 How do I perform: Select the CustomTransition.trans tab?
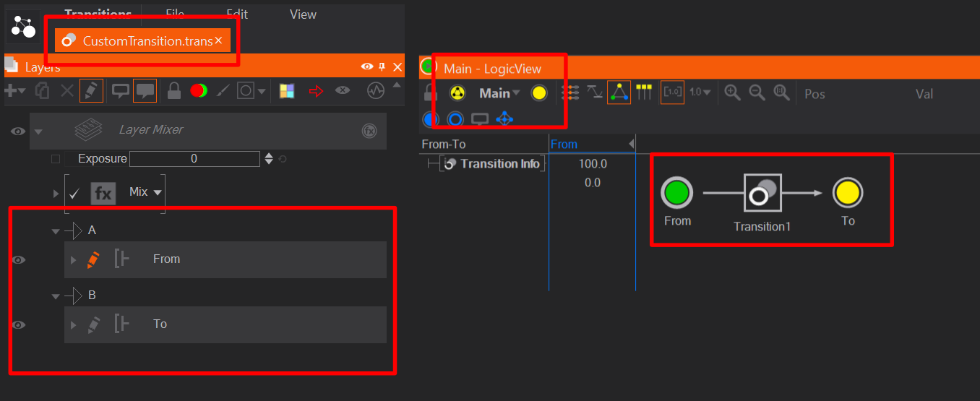(x=147, y=41)
